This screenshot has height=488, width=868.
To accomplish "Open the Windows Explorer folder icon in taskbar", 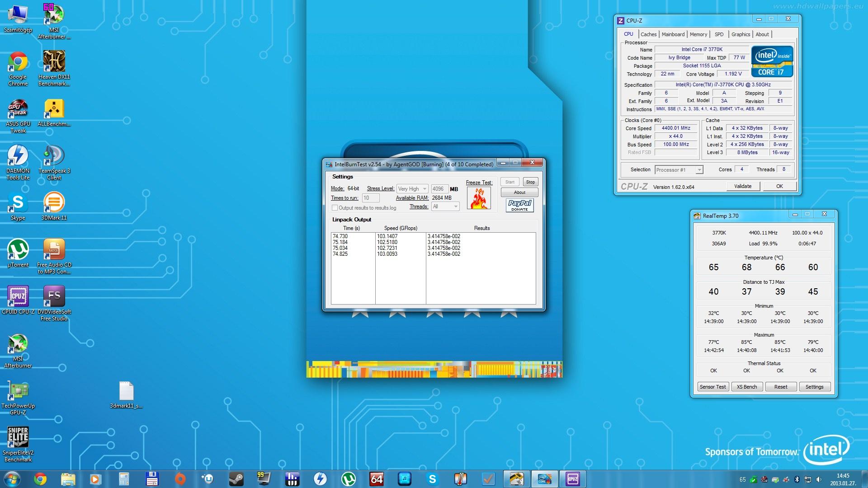I will coord(68,479).
